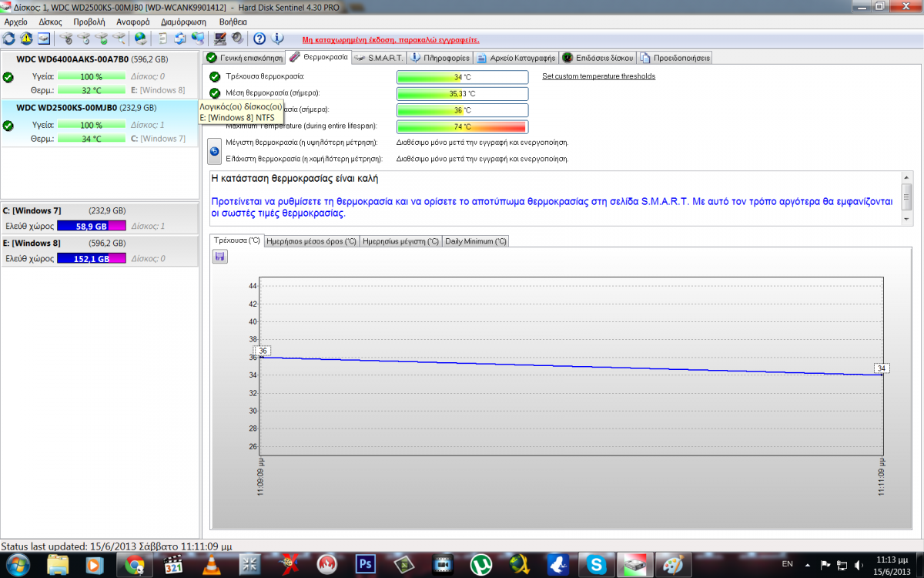The height and width of the screenshot is (578, 924).
Task: Save the temperature chart with the floppy icon
Action: pyautogui.click(x=220, y=257)
